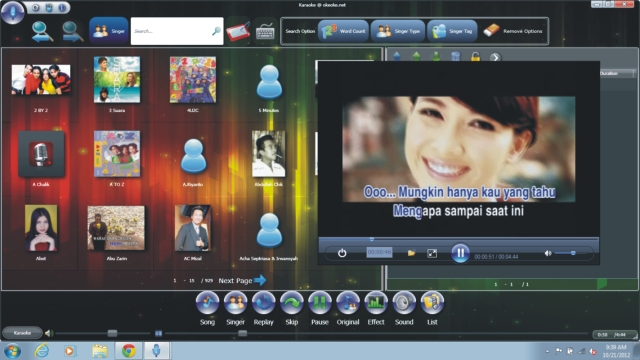The image size is (640, 360).
Task: Toggle Original vocal track
Action: (x=348, y=303)
